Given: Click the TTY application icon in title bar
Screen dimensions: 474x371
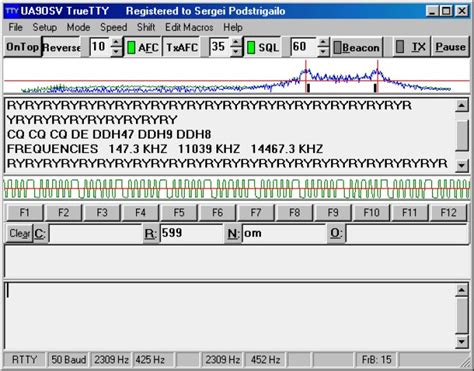Looking at the screenshot, I should coord(12,11).
